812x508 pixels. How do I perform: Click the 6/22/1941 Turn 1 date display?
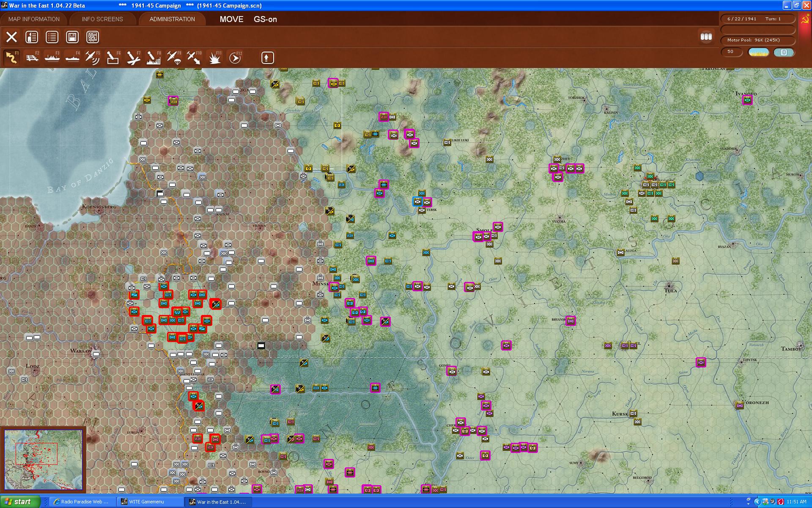tap(758, 19)
